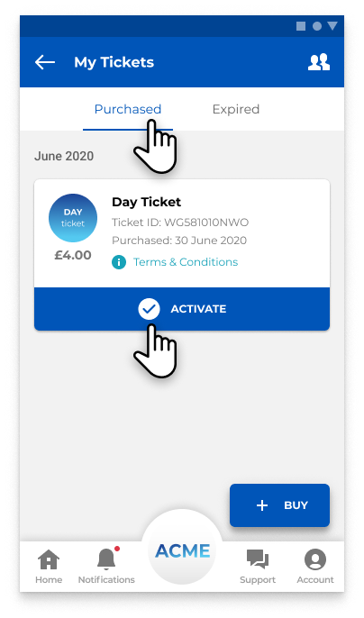
Task: Open the Terms & Conditions link
Action: pyautogui.click(x=186, y=262)
